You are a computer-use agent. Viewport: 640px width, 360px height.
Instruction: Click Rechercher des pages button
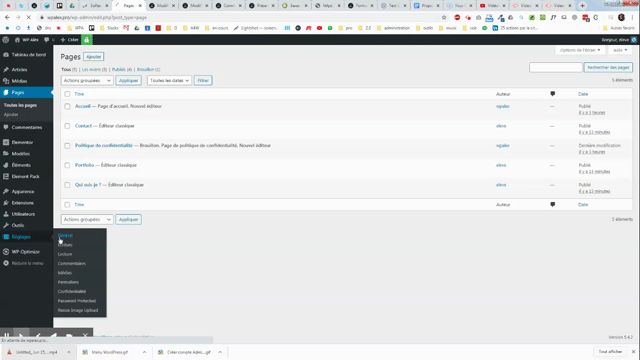click(608, 67)
